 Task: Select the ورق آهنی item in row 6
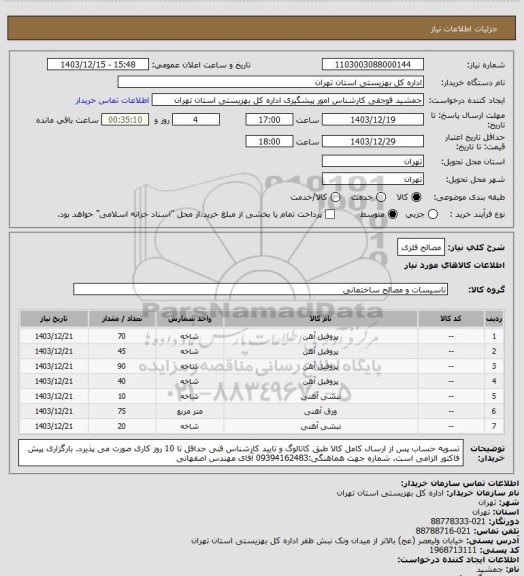pyautogui.click(x=320, y=411)
